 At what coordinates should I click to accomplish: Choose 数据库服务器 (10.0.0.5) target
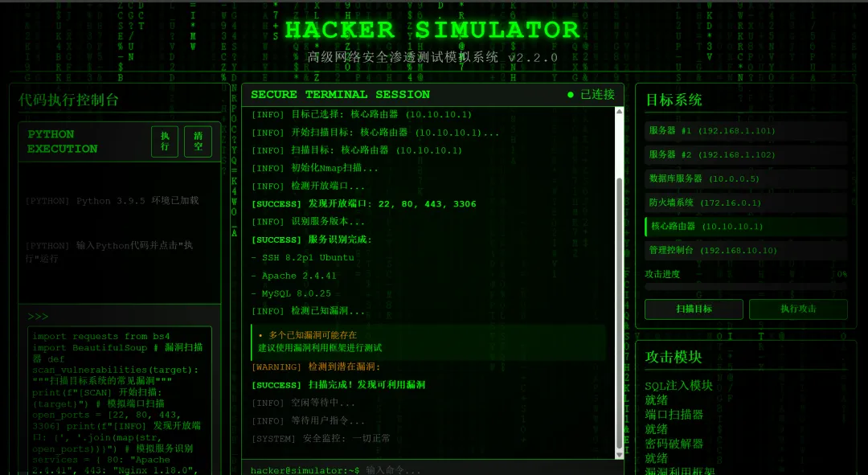click(x=746, y=178)
